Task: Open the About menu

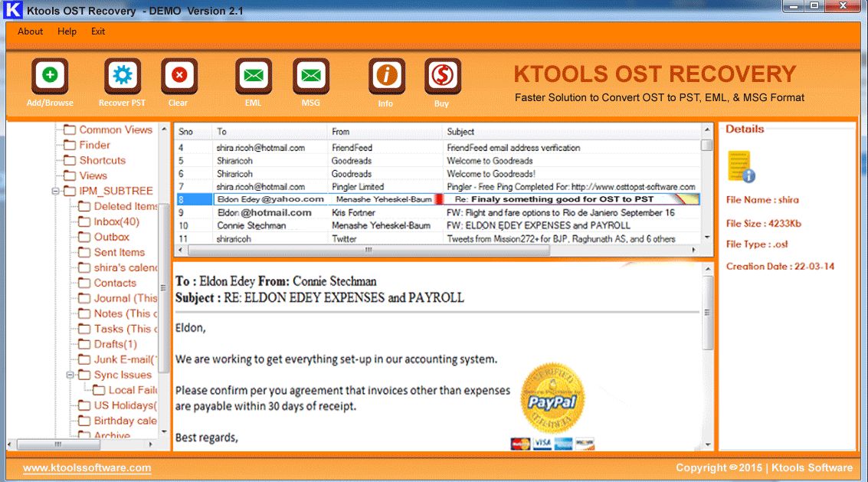Action: (30, 31)
